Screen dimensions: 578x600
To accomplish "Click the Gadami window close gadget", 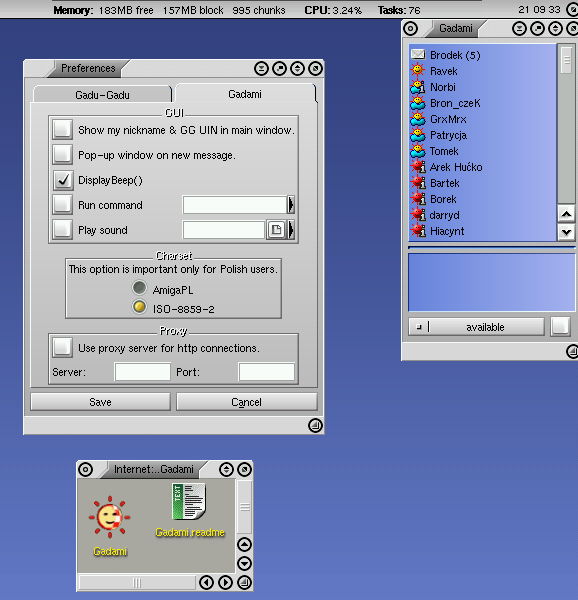I will (x=411, y=29).
